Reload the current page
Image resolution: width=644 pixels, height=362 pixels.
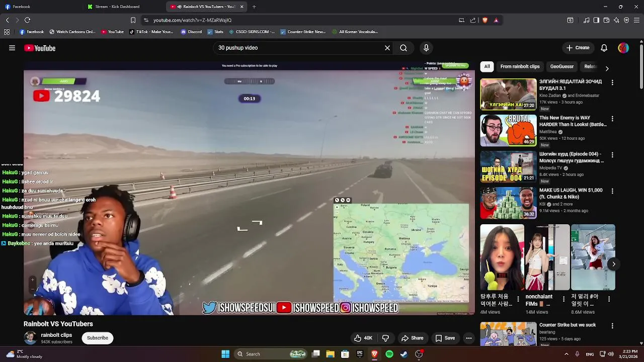(x=27, y=20)
